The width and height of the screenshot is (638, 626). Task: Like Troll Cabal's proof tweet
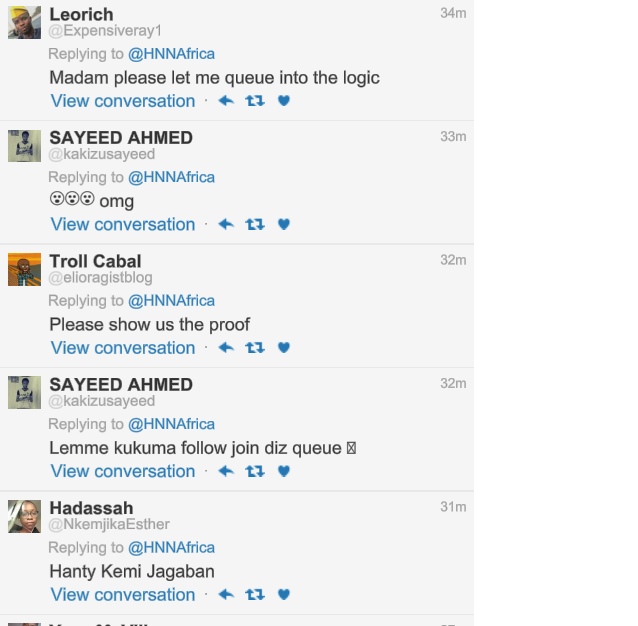pos(284,348)
